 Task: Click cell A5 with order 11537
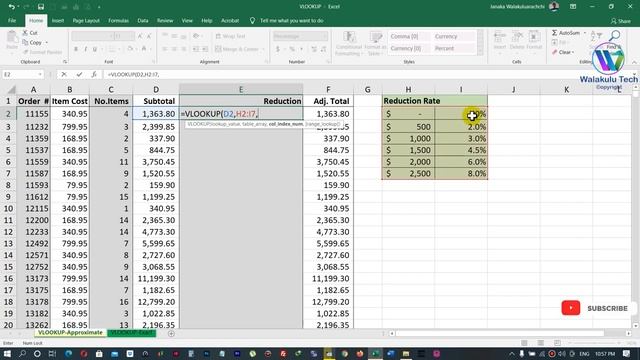[33, 150]
